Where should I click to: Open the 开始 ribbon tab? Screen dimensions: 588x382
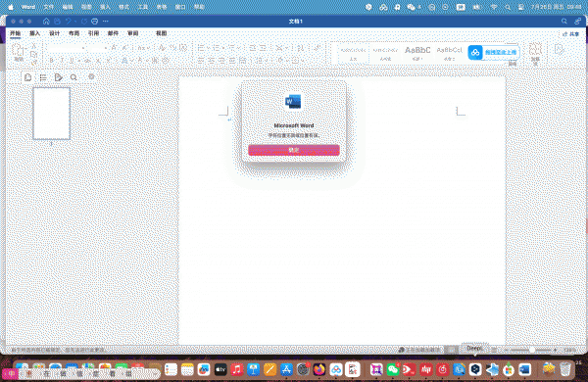point(15,33)
